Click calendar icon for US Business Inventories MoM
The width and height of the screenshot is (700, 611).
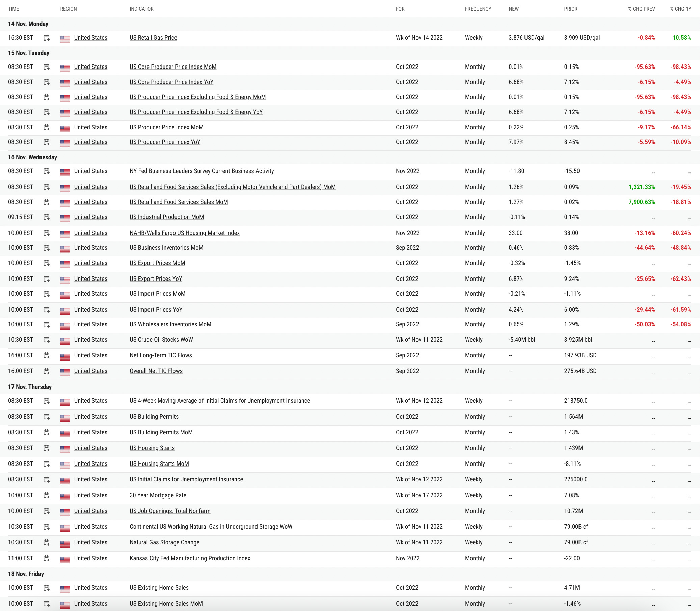coord(47,248)
